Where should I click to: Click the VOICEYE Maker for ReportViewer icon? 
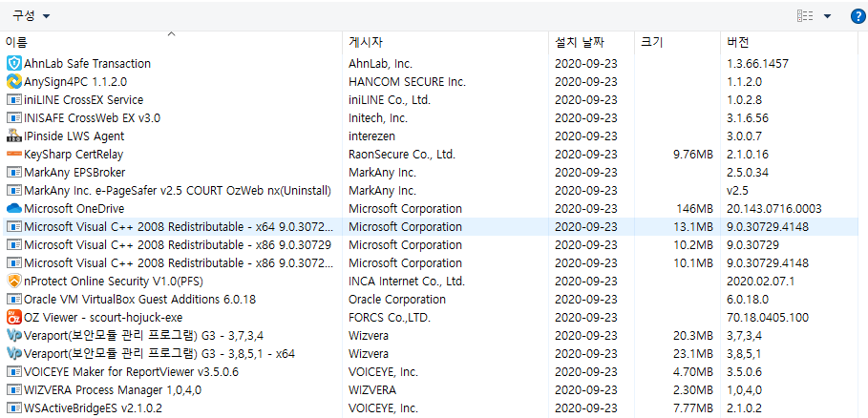13,372
